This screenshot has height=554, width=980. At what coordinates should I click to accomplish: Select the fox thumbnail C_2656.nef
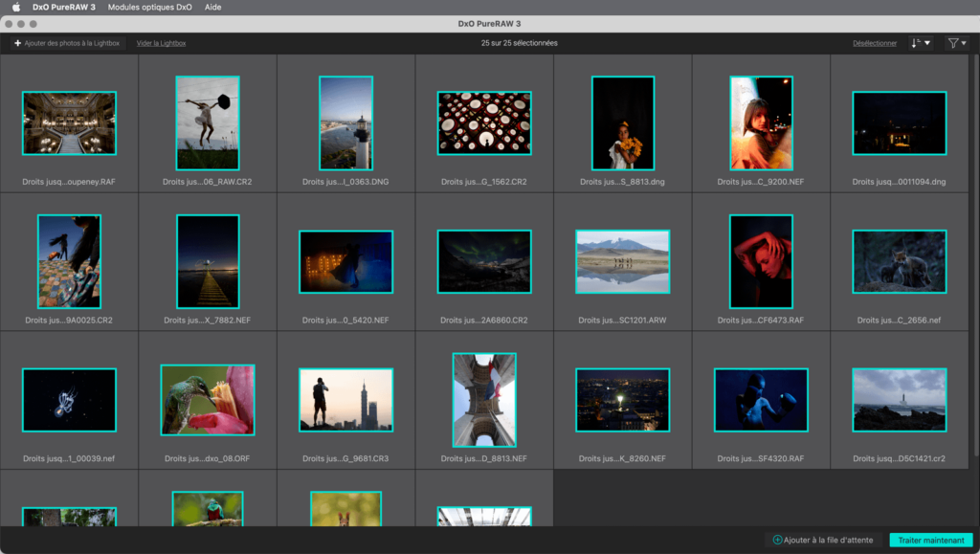pyautogui.click(x=900, y=262)
